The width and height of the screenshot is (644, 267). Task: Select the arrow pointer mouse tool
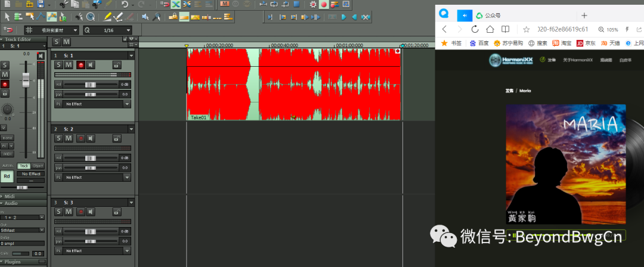tap(7, 17)
